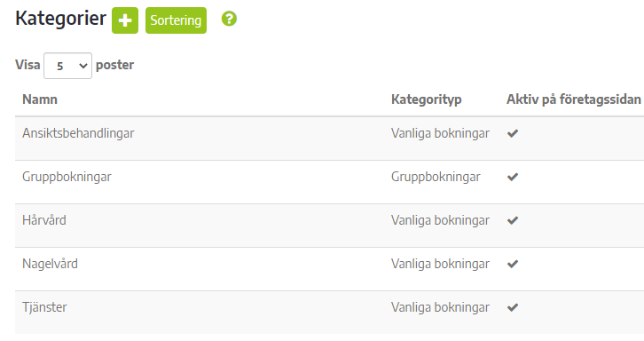Viewport: 644px width, 341px height.
Task: Select Vanliga bokningar cell for Hårvård
Action: pyautogui.click(x=440, y=220)
